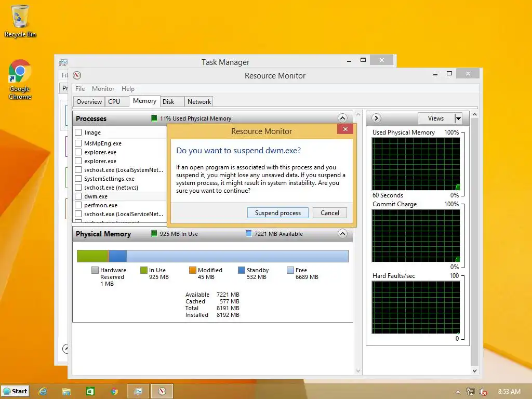
Task: Check the svchost.exe (netsvcs) checkbox
Action: [x=78, y=187]
